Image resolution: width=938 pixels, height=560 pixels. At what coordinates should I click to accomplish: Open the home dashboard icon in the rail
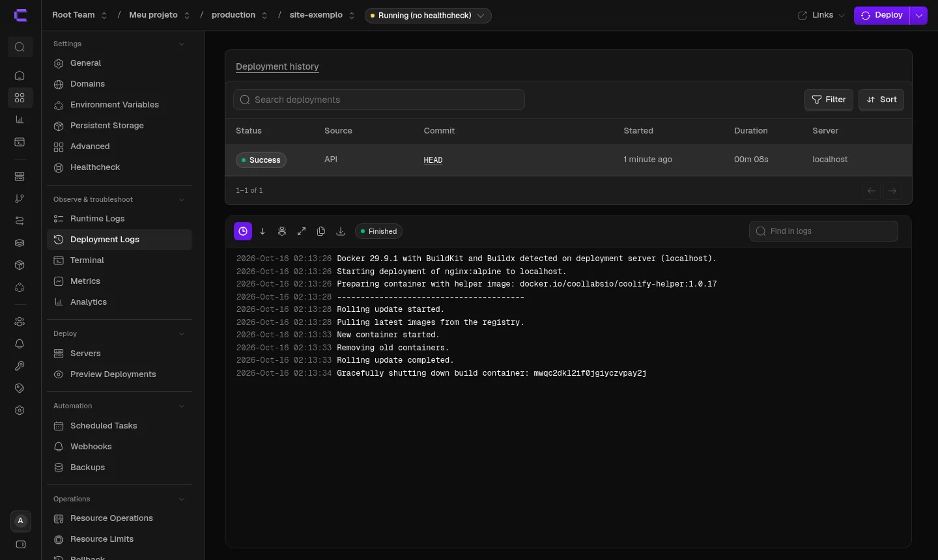(20, 76)
